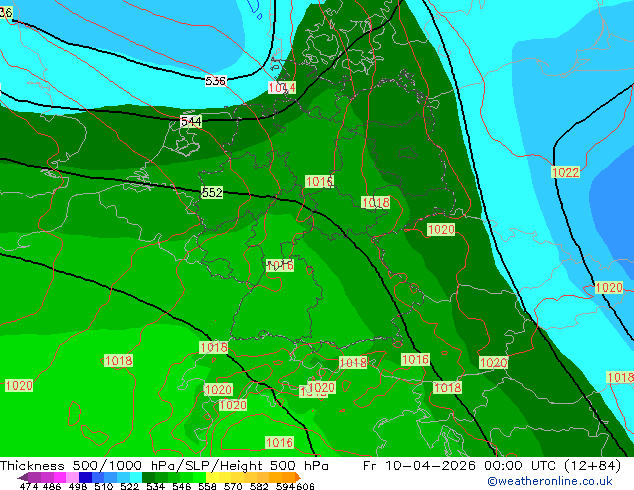Select the 'Thickness 500/1000 hPa/SLP/Height 500 hPa' title

coord(164,465)
